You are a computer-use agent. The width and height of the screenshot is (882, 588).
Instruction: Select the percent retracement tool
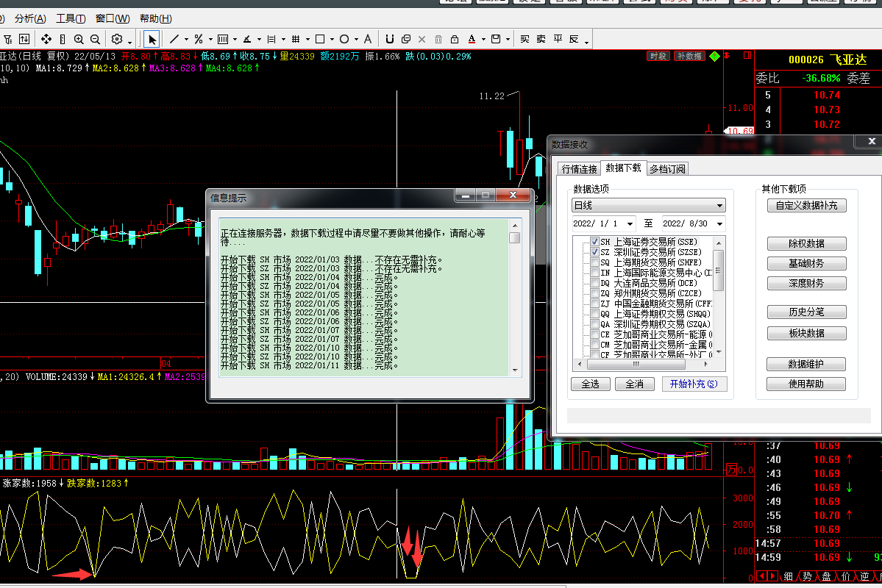pos(199,40)
